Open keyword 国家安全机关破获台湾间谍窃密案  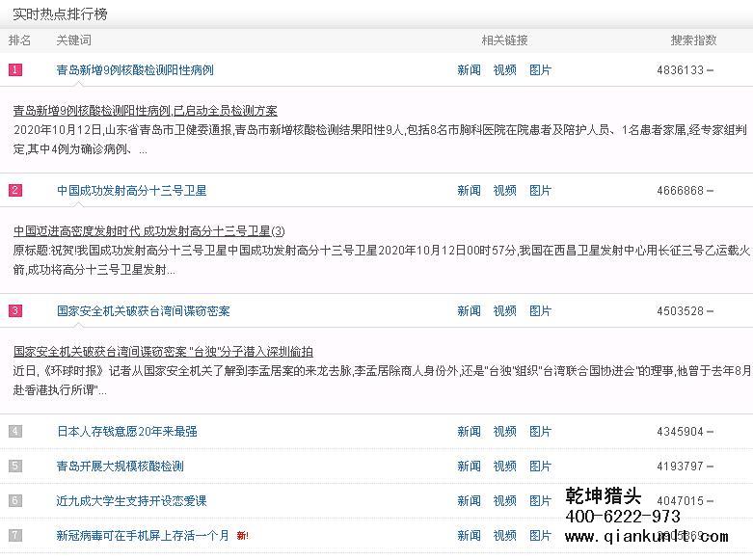pyautogui.click(x=143, y=311)
